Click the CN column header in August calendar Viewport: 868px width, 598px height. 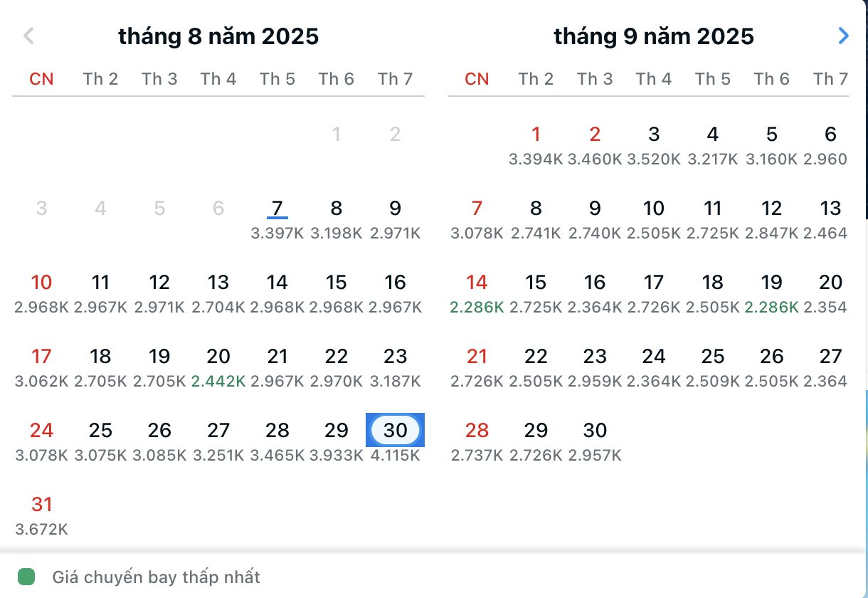[41, 79]
